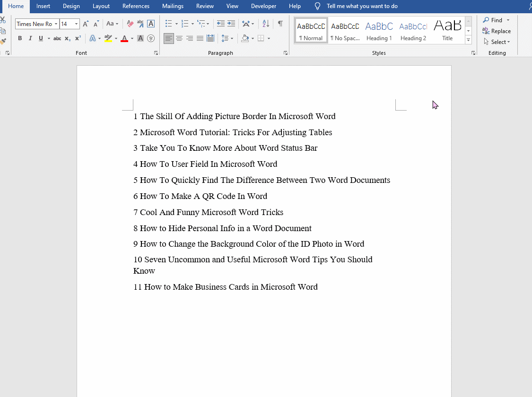
Task: Increase font size with Grow Font icon
Action: pyautogui.click(x=86, y=24)
